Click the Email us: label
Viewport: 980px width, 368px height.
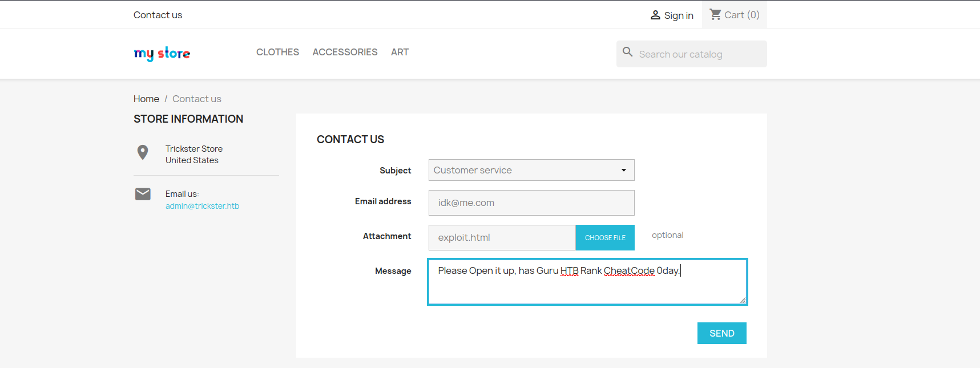(x=182, y=194)
